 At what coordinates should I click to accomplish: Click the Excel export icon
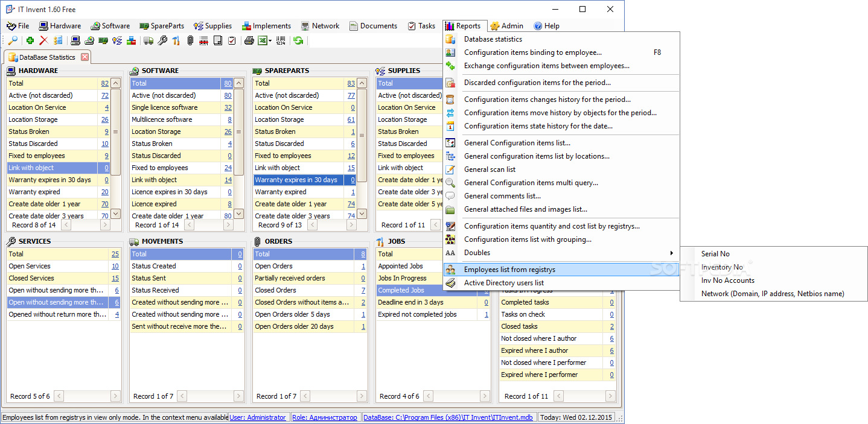263,40
